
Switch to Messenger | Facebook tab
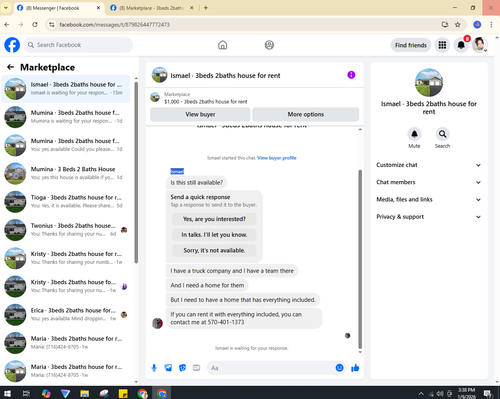[58, 8]
